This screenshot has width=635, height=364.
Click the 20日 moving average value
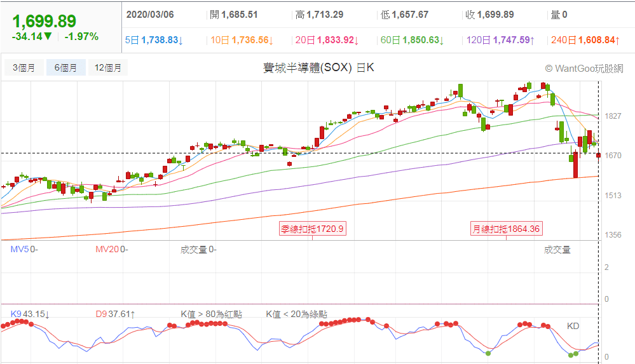pyautogui.click(x=327, y=40)
